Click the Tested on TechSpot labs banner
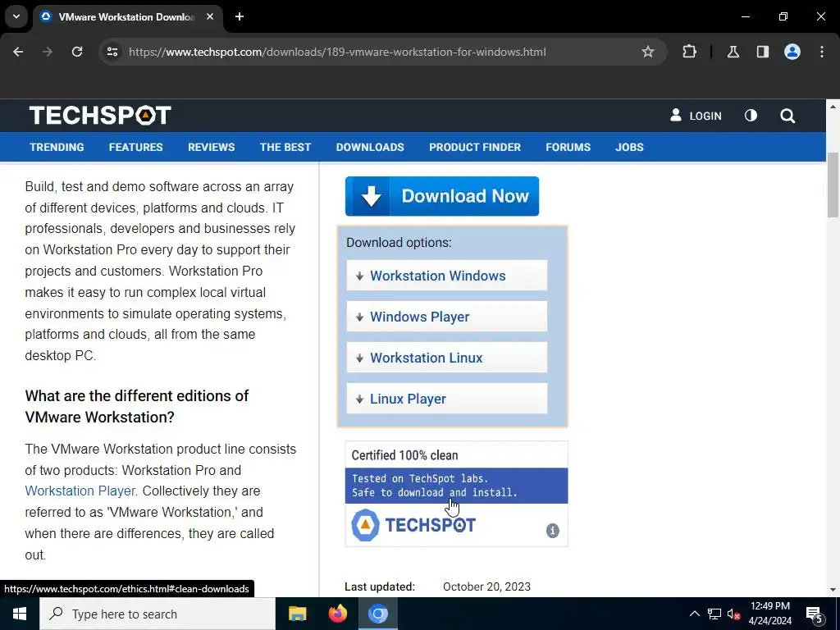 pos(456,486)
